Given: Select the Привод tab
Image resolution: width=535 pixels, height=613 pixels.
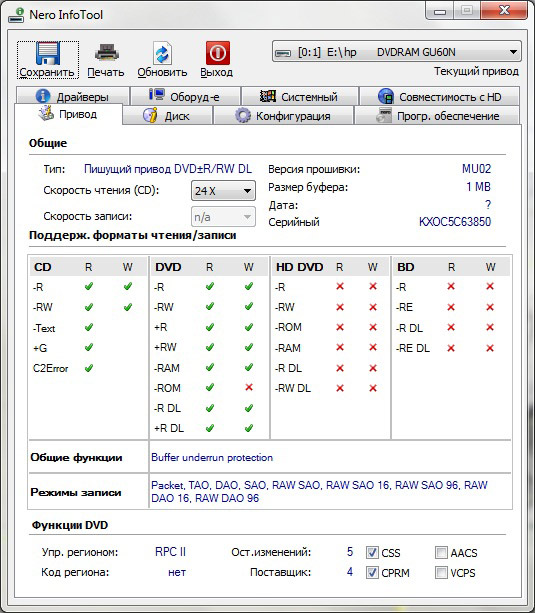Looking at the screenshot, I should tap(68, 114).
